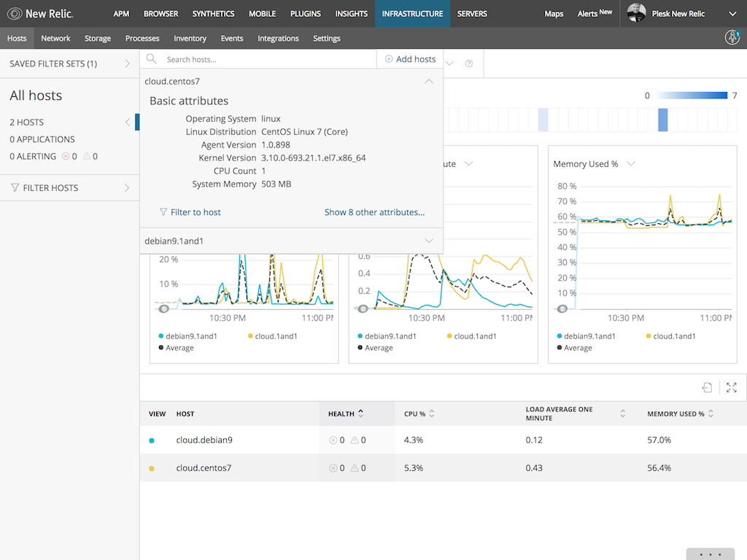Collapse the cloud.centos7 attributes panel

(x=429, y=81)
